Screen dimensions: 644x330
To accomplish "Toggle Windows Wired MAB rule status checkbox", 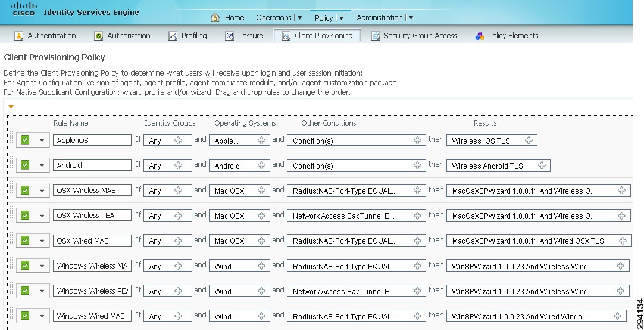I will pos(25,316).
